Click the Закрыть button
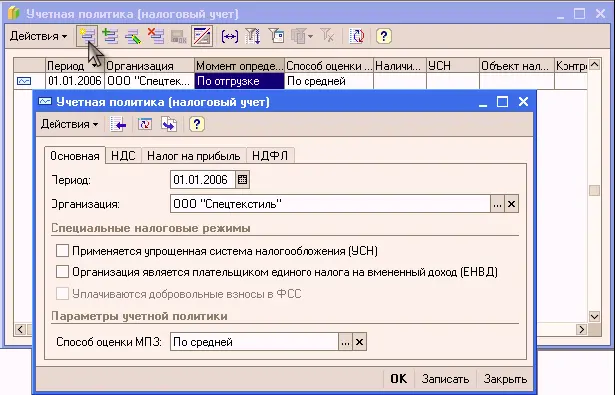615x395 pixels. tap(505, 379)
